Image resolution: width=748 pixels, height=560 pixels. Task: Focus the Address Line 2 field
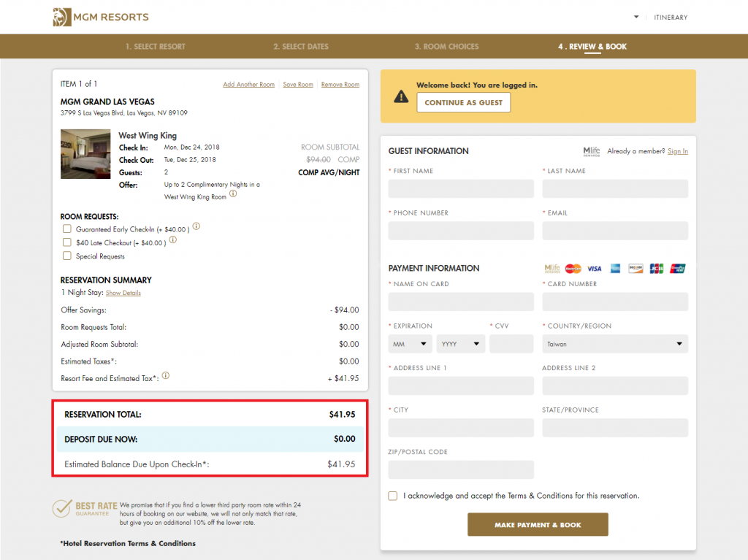pos(615,386)
